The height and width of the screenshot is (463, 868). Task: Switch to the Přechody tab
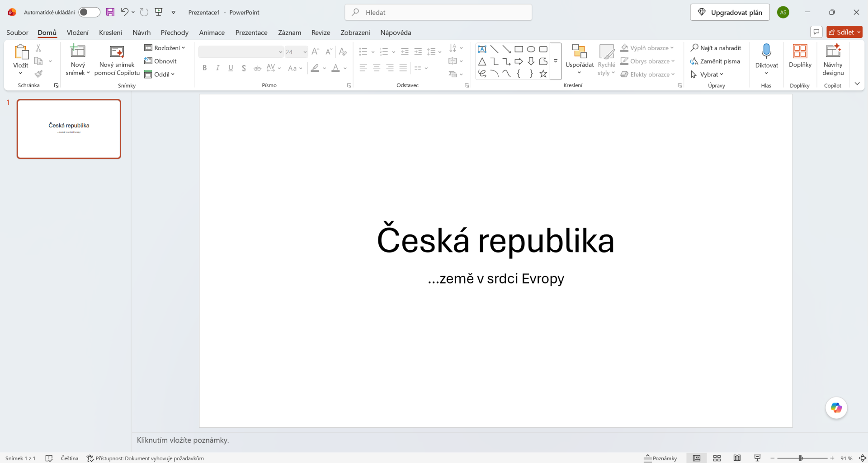tap(175, 33)
